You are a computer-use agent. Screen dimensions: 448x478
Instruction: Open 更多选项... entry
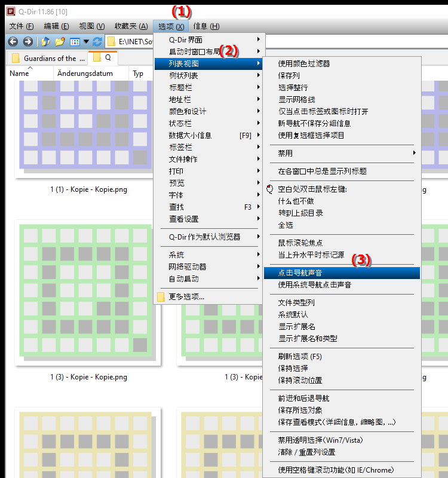208,296
